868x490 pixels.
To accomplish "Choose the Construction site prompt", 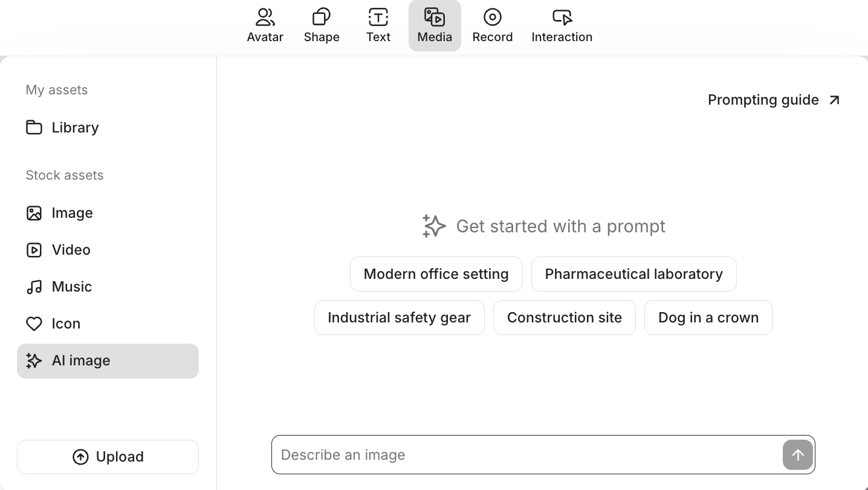I will [x=565, y=318].
